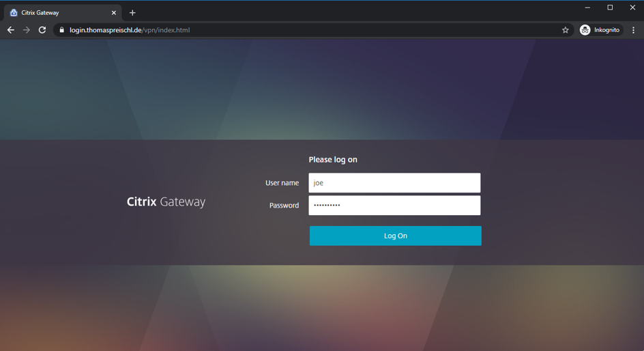Viewport: 644px width, 351px height.
Task: Open the Inkognito profile indicator
Action: pyautogui.click(x=600, y=30)
